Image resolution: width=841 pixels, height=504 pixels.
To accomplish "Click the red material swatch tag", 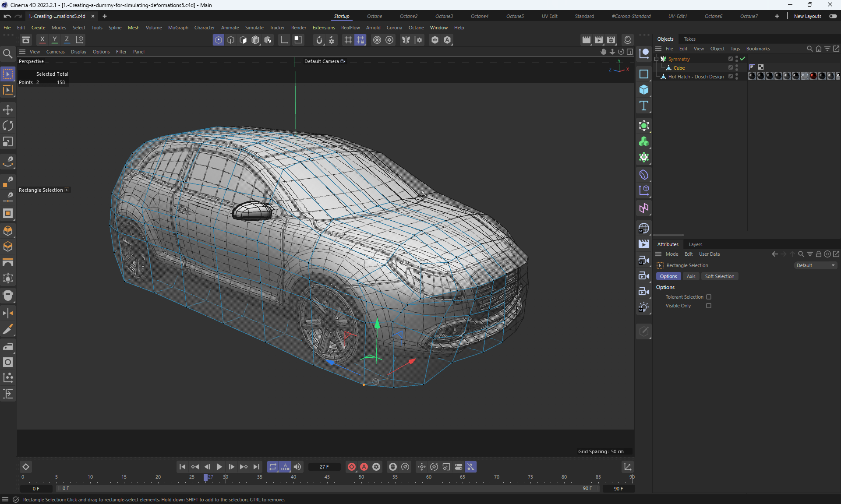I will (813, 76).
